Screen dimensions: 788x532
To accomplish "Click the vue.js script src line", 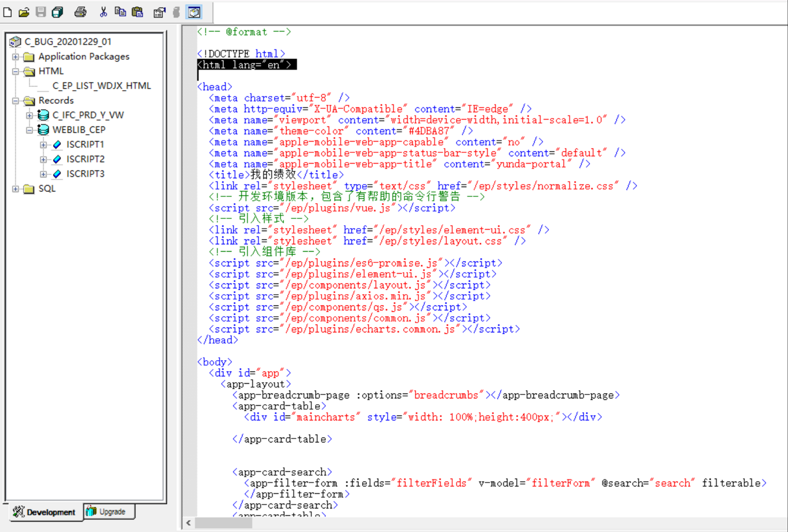I will [x=332, y=208].
